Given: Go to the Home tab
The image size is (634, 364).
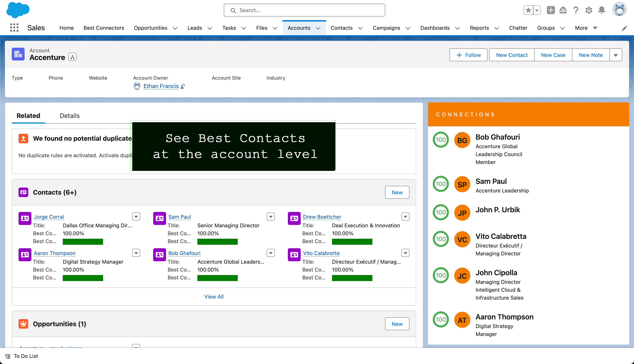Looking at the screenshot, I should 66,28.
